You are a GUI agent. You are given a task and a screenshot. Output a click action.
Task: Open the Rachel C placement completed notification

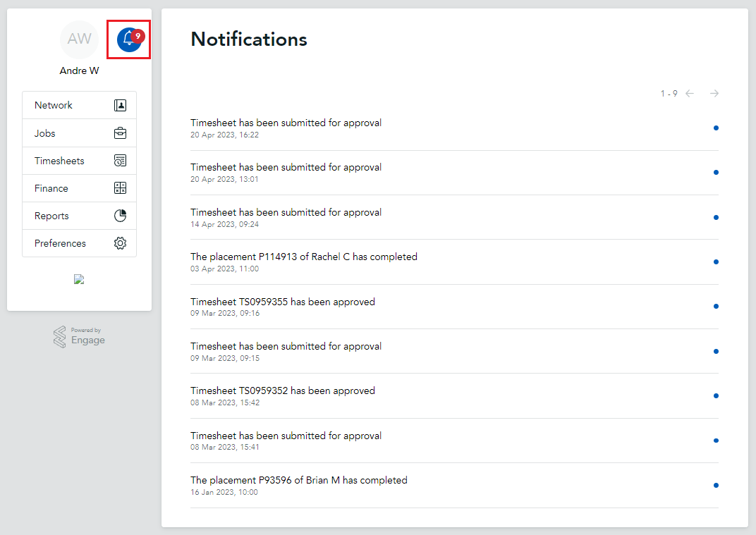point(304,257)
